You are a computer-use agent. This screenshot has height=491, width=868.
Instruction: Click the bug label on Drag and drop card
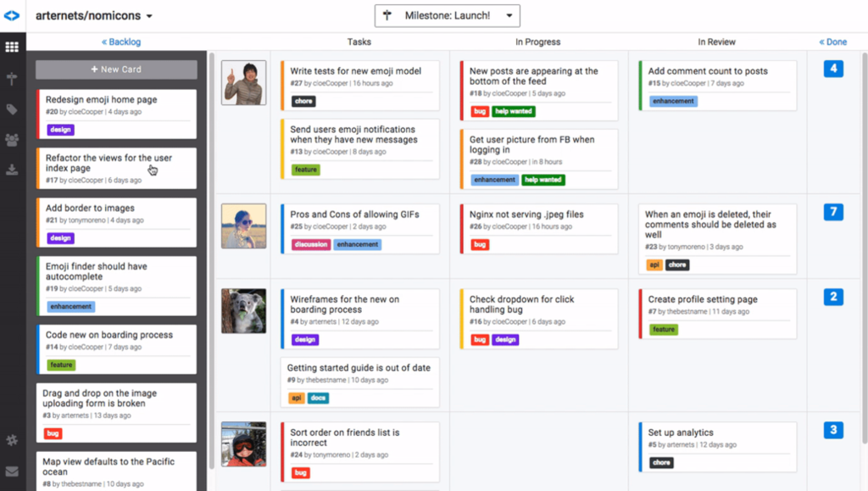tap(53, 433)
